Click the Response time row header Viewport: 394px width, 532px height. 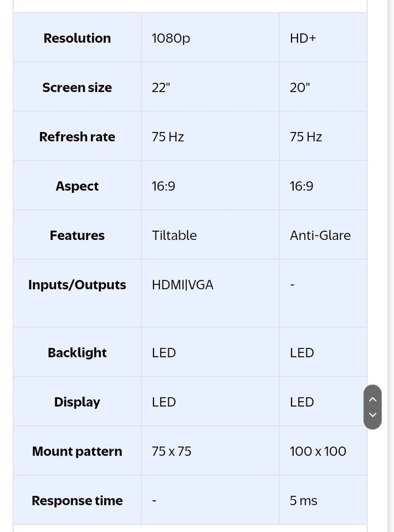(77, 501)
